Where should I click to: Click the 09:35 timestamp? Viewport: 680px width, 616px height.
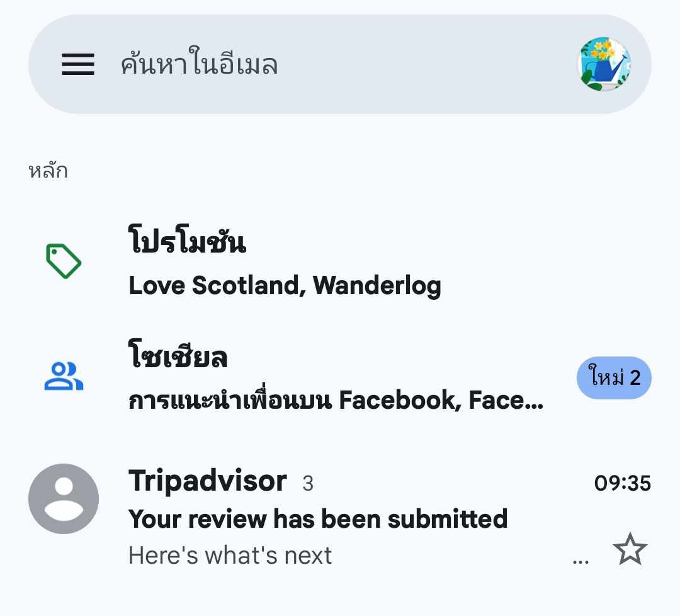point(623,483)
